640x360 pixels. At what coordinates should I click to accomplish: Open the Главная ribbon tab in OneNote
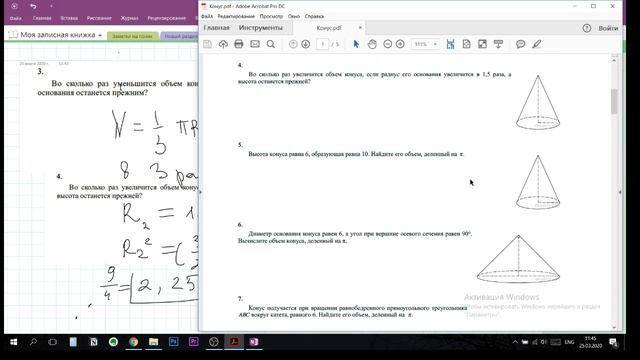point(42,18)
